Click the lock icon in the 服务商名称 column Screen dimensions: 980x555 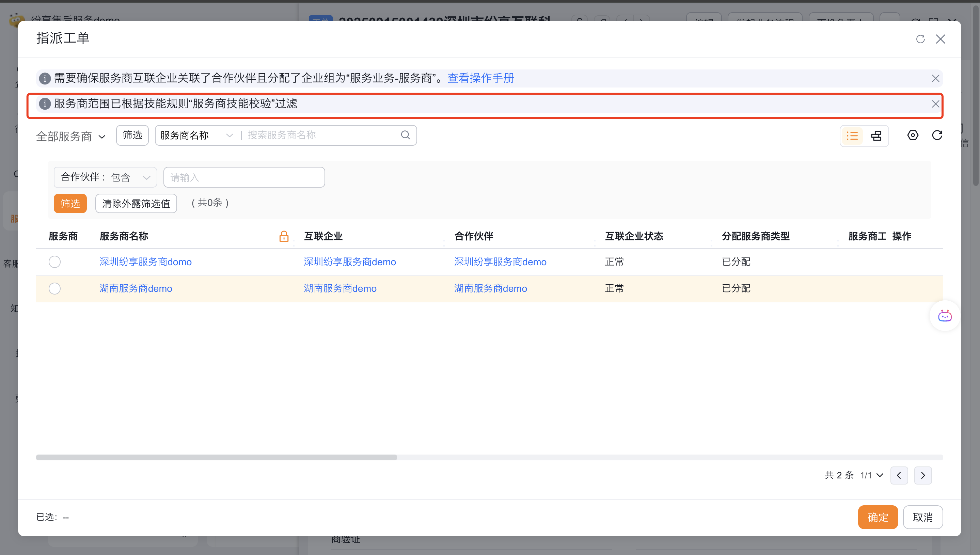tap(284, 236)
